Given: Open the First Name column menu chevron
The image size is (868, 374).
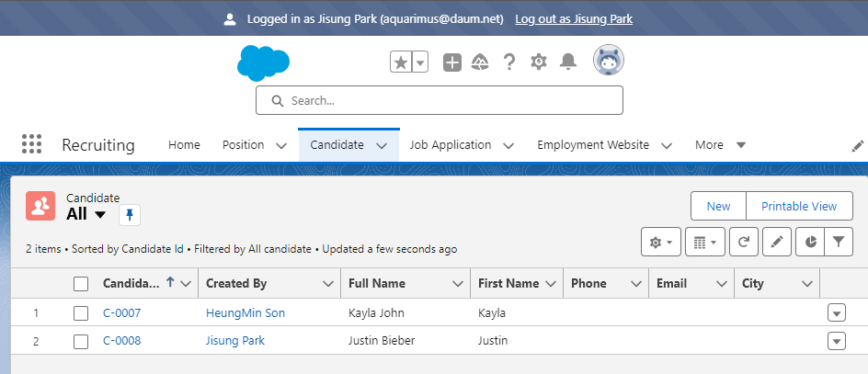Looking at the screenshot, I should (x=551, y=284).
